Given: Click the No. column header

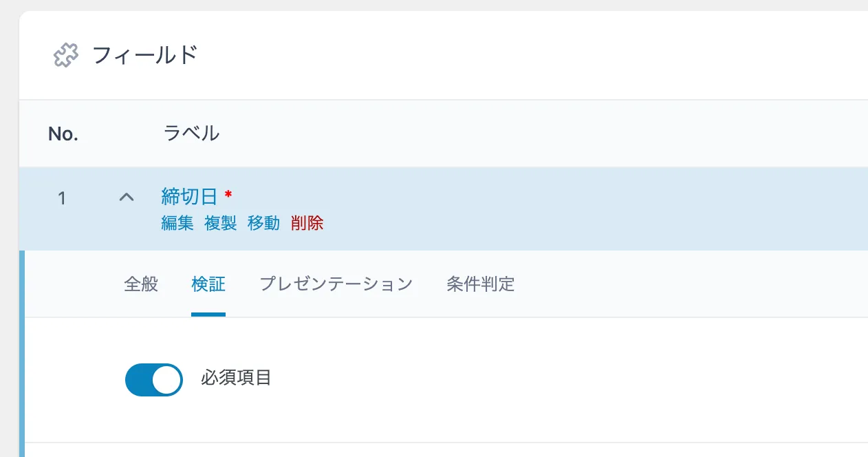Looking at the screenshot, I should pyautogui.click(x=63, y=134).
